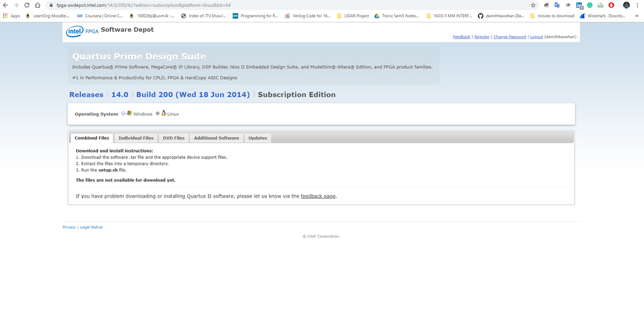Open the Change Password link

510,37
